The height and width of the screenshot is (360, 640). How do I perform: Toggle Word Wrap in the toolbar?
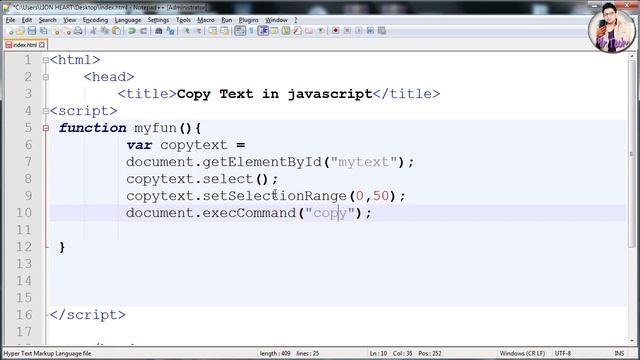[240, 31]
